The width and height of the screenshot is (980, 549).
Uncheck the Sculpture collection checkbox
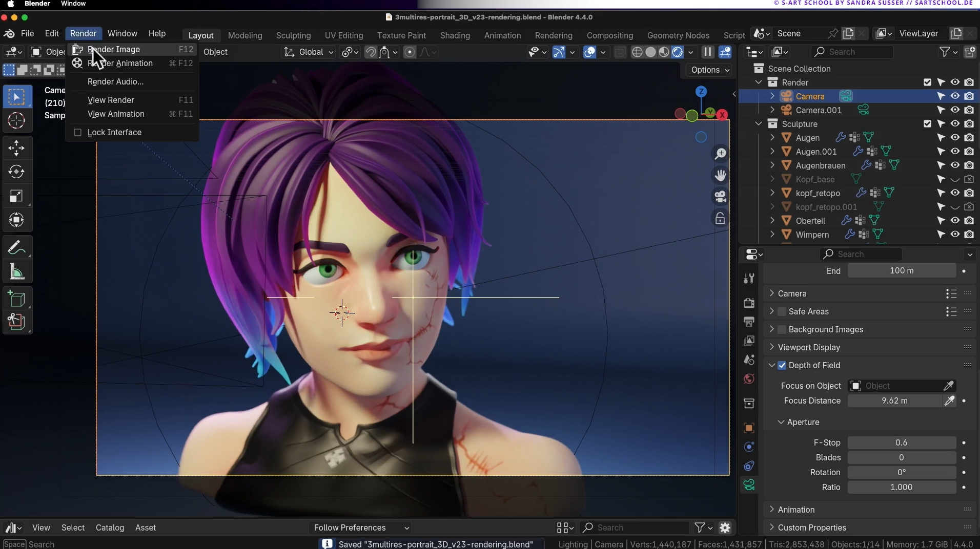click(927, 123)
